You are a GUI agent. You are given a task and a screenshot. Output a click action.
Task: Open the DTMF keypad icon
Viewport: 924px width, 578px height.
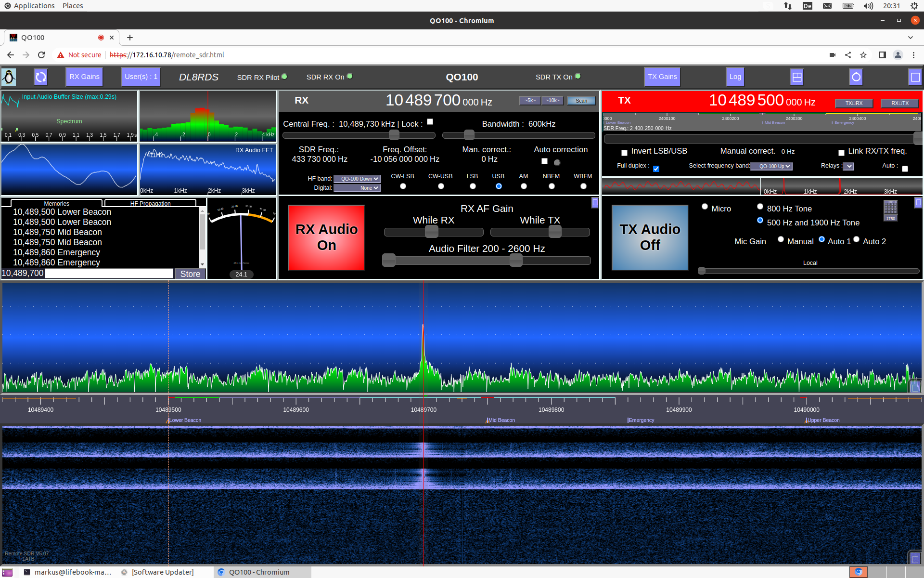pos(890,208)
